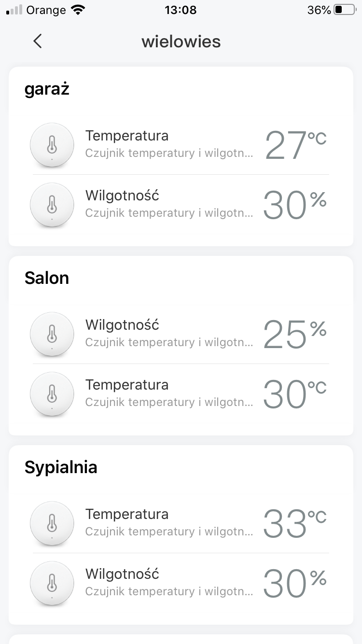Tap the wielowies page title
362x644 pixels.
(x=181, y=42)
